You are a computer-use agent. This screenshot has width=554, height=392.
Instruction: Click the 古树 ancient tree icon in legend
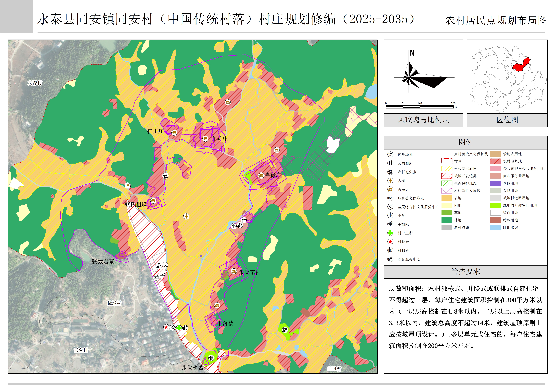coord(390,181)
